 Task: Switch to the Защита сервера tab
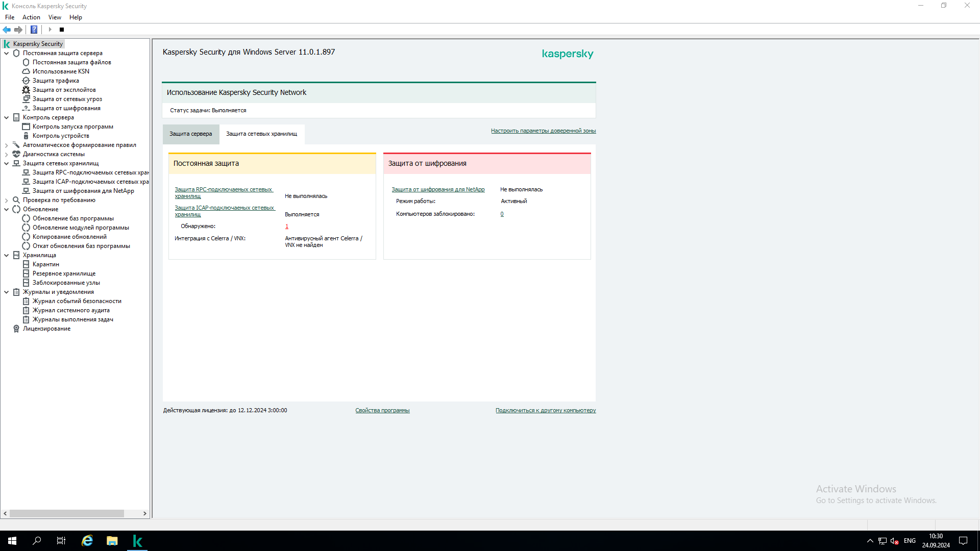click(191, 134)
